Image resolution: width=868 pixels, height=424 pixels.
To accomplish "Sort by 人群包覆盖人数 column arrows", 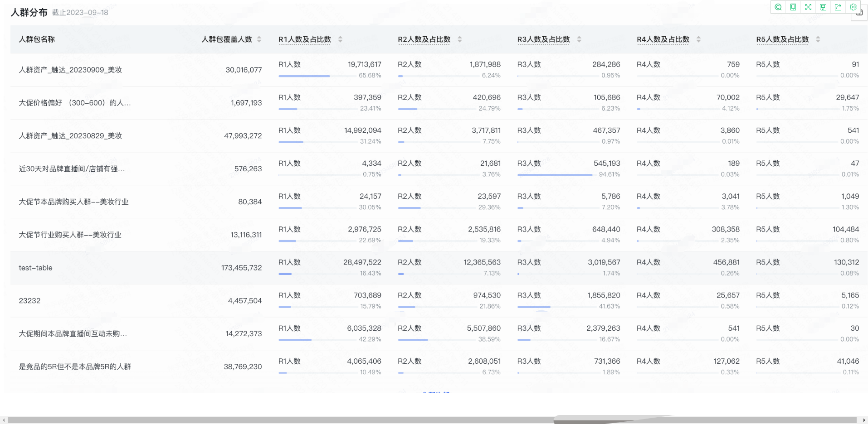I will pyautogui.click(x=259, y=39).
